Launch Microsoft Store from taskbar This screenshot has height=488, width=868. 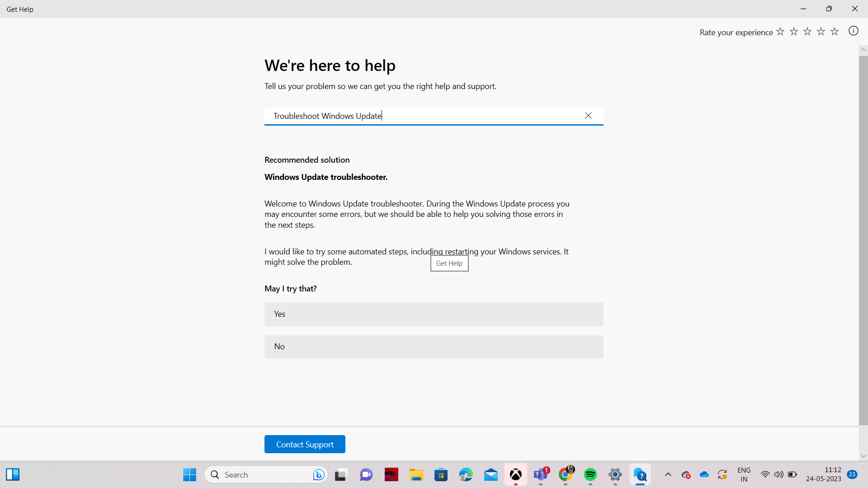click(x=441, y=474)
